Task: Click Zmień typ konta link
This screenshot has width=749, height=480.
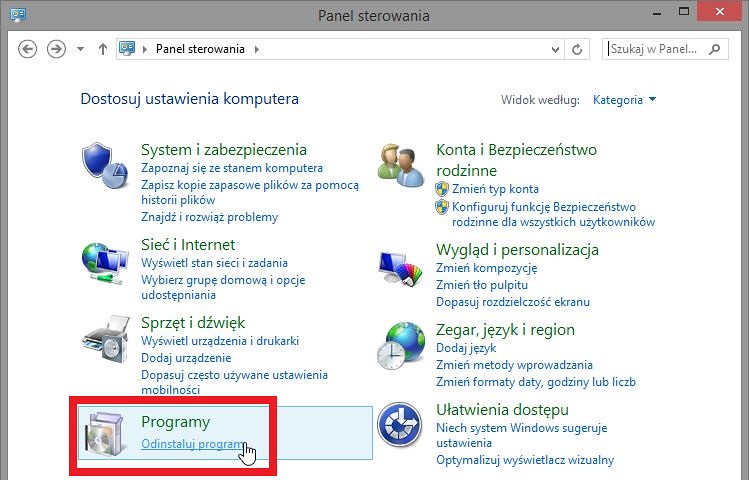Action: pos(495,189)
